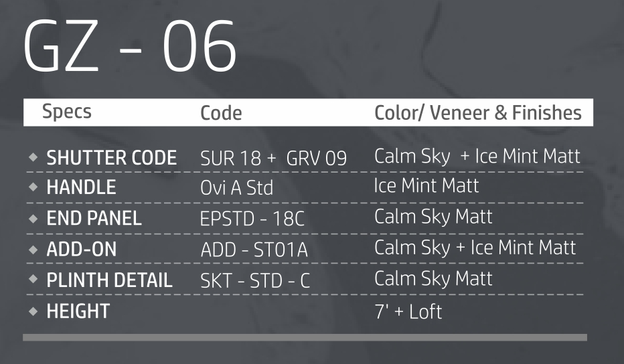The width and height of the screenshot is (624, 364).
Task: Click the diamond bullet before HEIGHT
Action: click(x=33, y=311)
